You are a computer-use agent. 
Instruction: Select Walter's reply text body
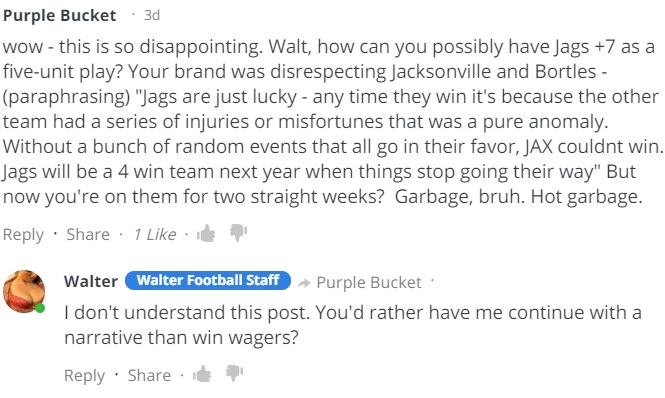tap(352, 325)
